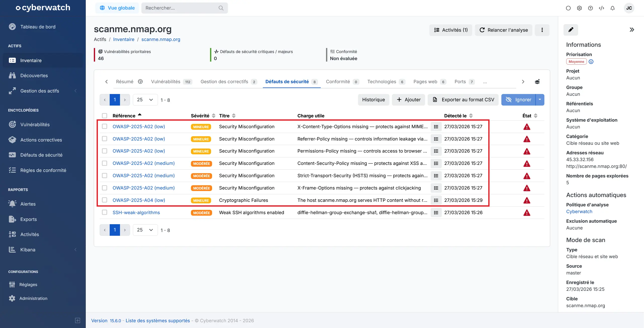Click the layers stack icon beside tabs

pyautogui.click(x=537, y=82)
